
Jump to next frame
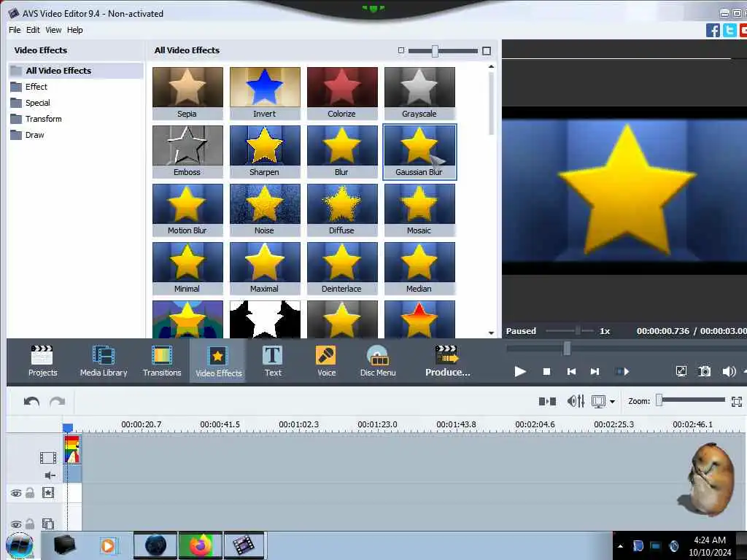click(595, 371)
